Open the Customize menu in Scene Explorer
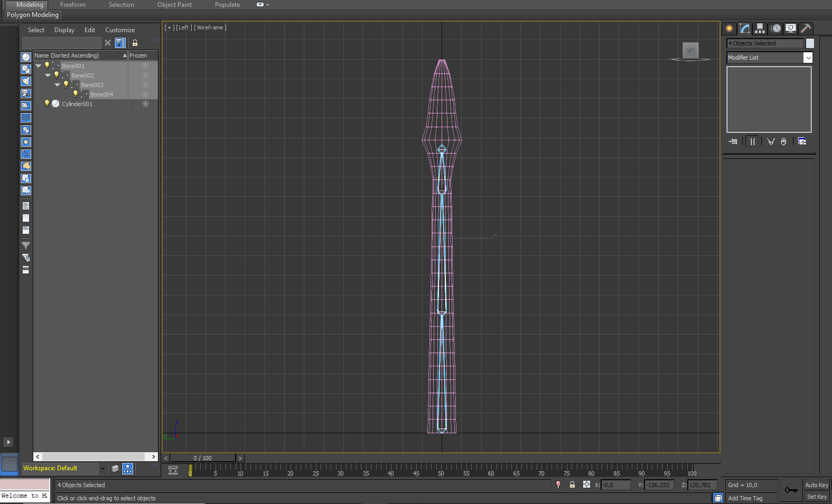Screen dimensions: 832x504 (x=119, y=30)
